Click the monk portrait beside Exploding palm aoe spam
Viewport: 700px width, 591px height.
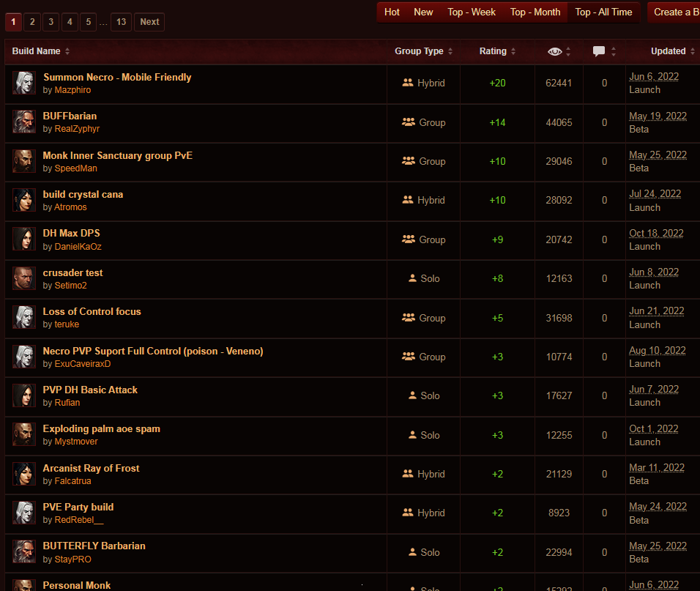pos(23,435)
